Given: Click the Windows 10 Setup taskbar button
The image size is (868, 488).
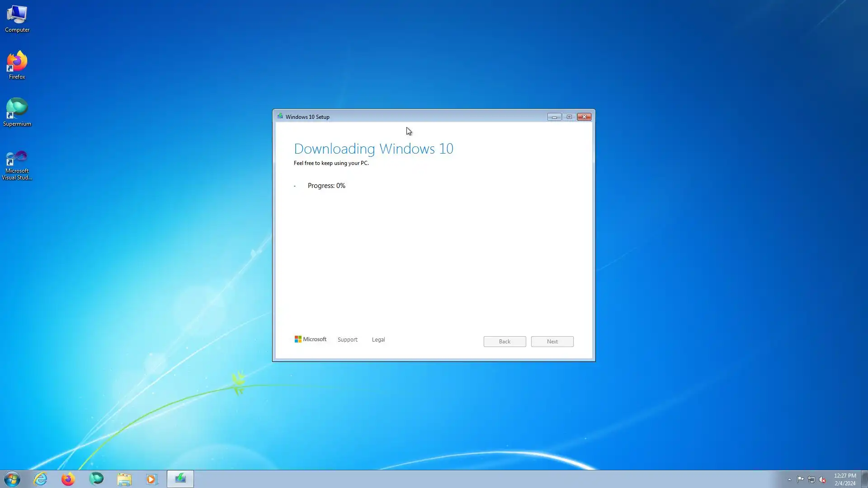Looking at the screenshot, I should coord(180,479).
